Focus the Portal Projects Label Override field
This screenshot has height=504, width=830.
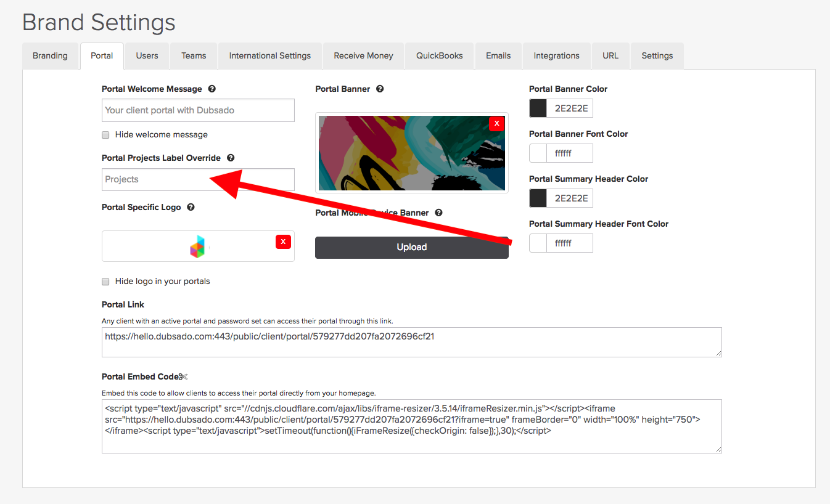tap(198, 179)
